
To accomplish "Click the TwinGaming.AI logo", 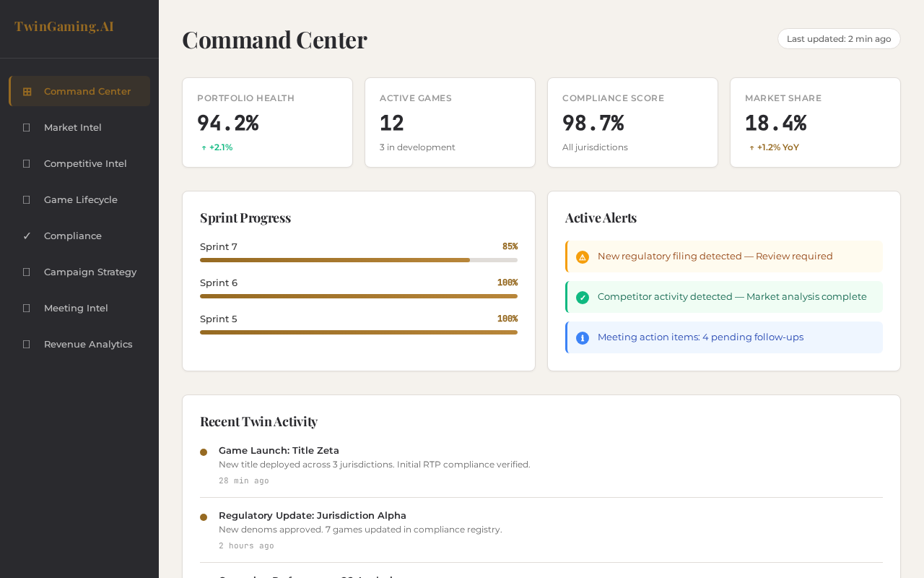I will pos(64,26).
